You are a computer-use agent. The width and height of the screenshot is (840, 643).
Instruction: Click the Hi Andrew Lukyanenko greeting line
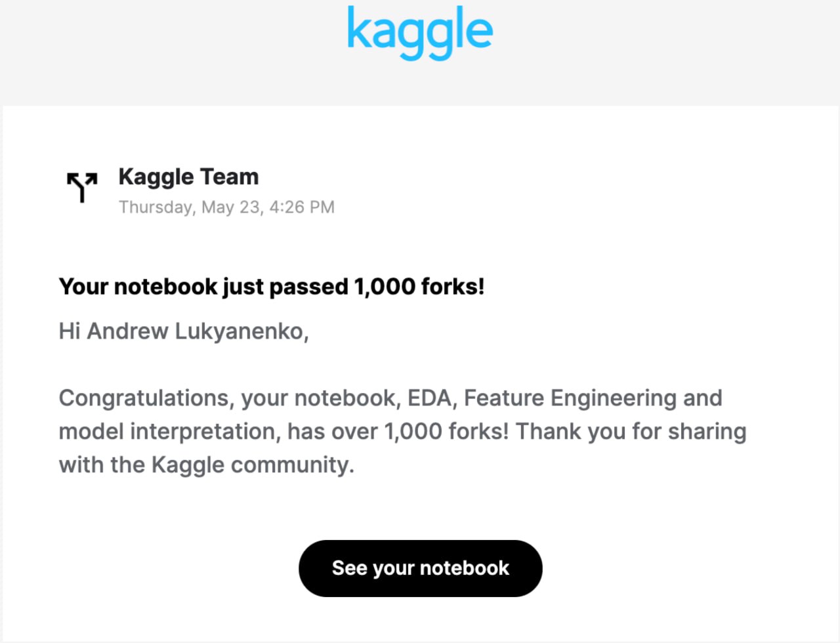pyautogui.click(x=184, y=331)
